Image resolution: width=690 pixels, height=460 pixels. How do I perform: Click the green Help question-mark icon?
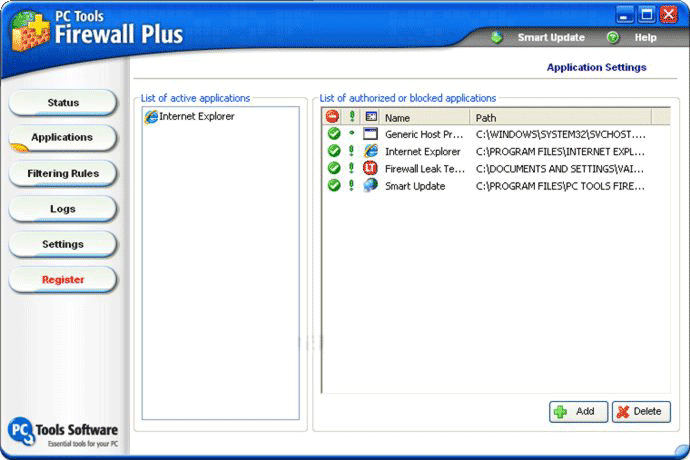point(613,37)
